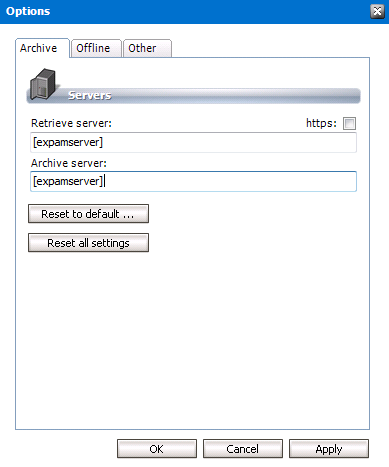Image resolution: width=389 pixels, height=467 pixels.
Task: Click the Archive server input field
Action: pos(193,181)
